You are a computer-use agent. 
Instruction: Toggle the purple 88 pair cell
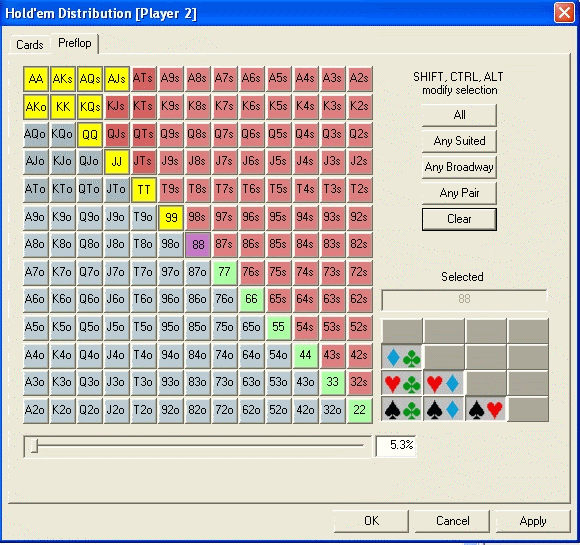pos(198,245)
